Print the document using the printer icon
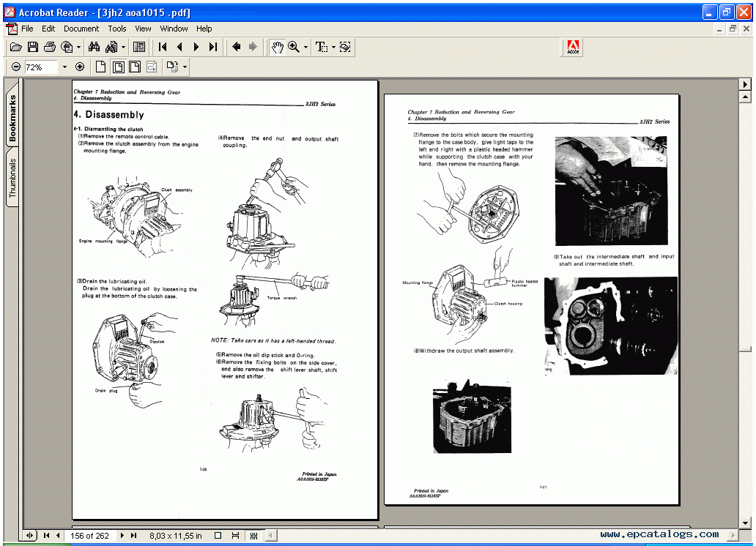 tap(50, 47)
